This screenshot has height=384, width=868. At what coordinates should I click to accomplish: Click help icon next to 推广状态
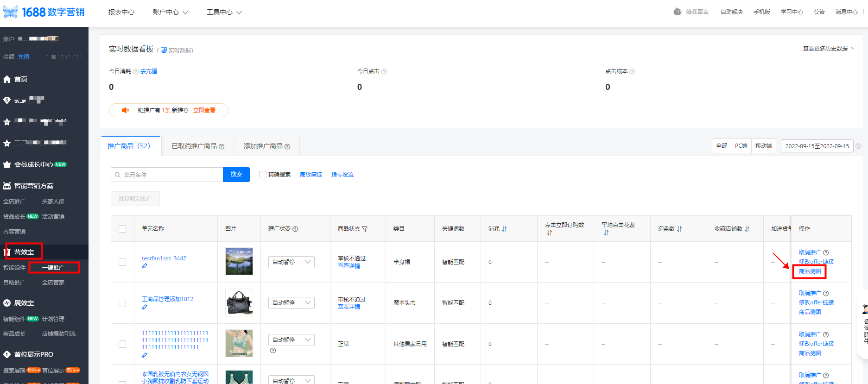295,229
